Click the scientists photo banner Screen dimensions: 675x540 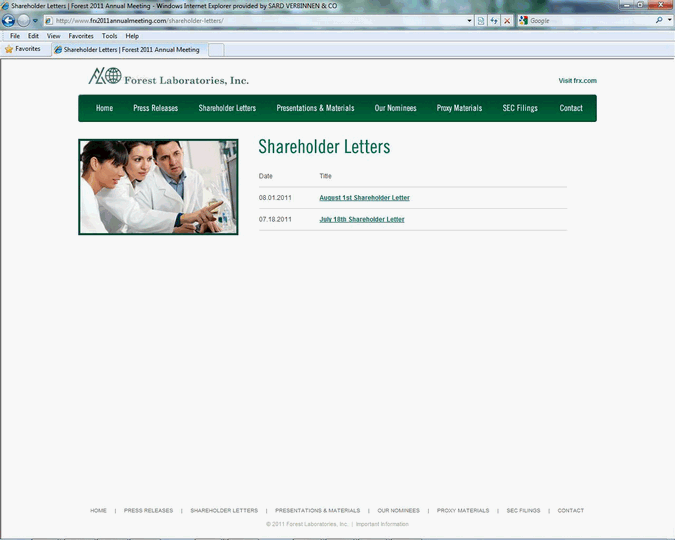pos(158,187)
